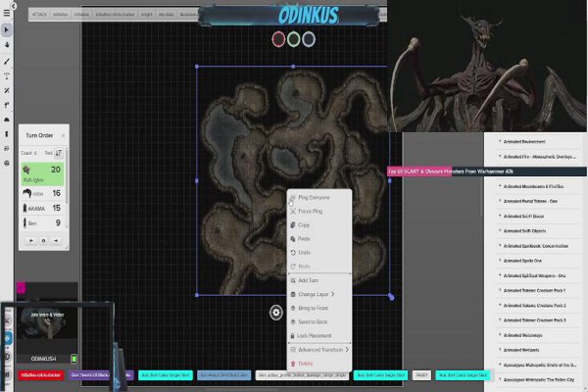Select Add Turn menu entry

click(319, 280)
